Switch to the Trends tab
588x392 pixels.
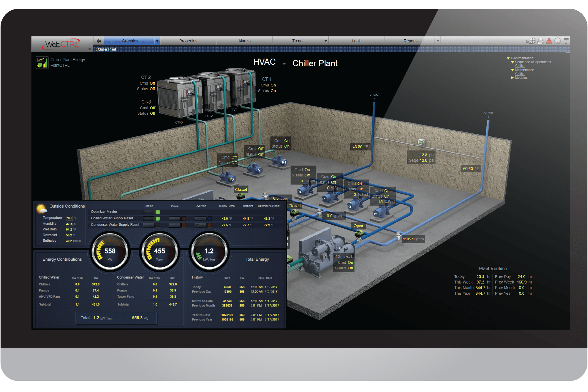298,41
